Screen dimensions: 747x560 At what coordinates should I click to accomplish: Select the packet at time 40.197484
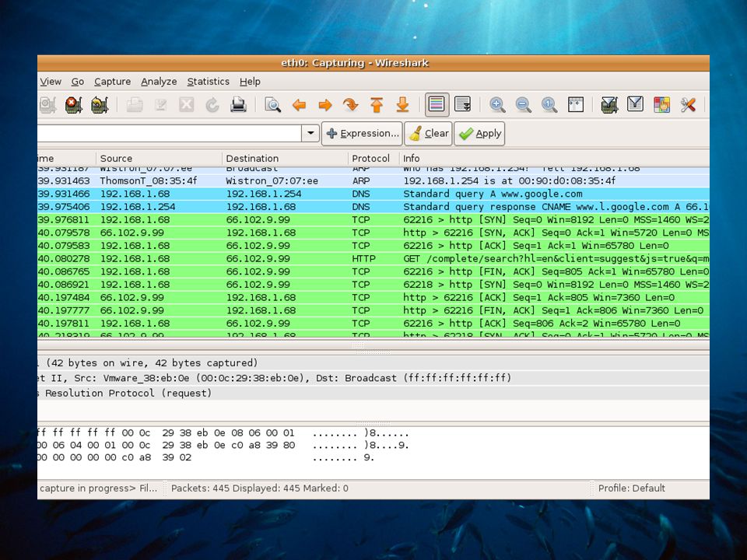[x=373, y=298]
